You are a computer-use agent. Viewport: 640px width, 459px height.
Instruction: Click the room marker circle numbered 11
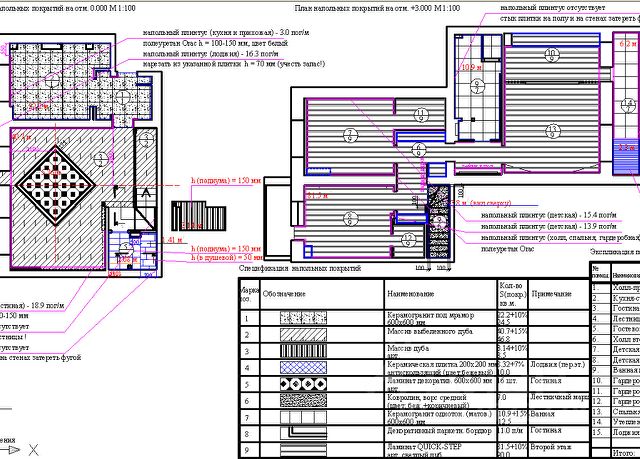421,115
